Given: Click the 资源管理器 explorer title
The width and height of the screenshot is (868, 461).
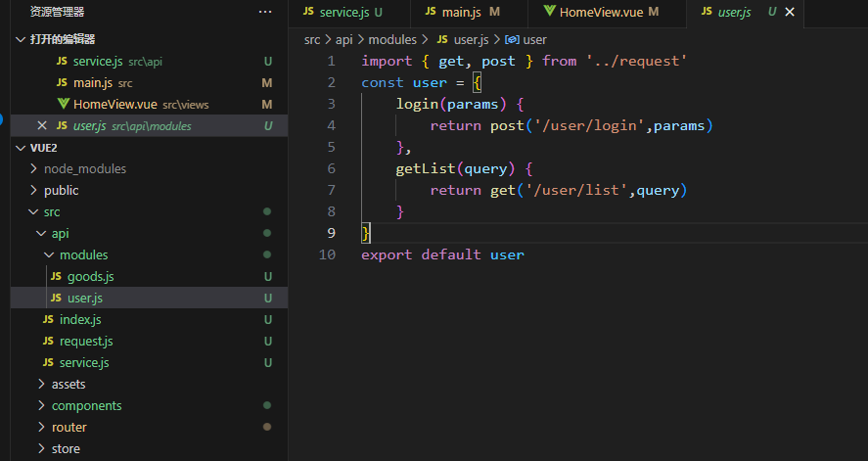Looking at the screenshot, I should tap(57, 12).
